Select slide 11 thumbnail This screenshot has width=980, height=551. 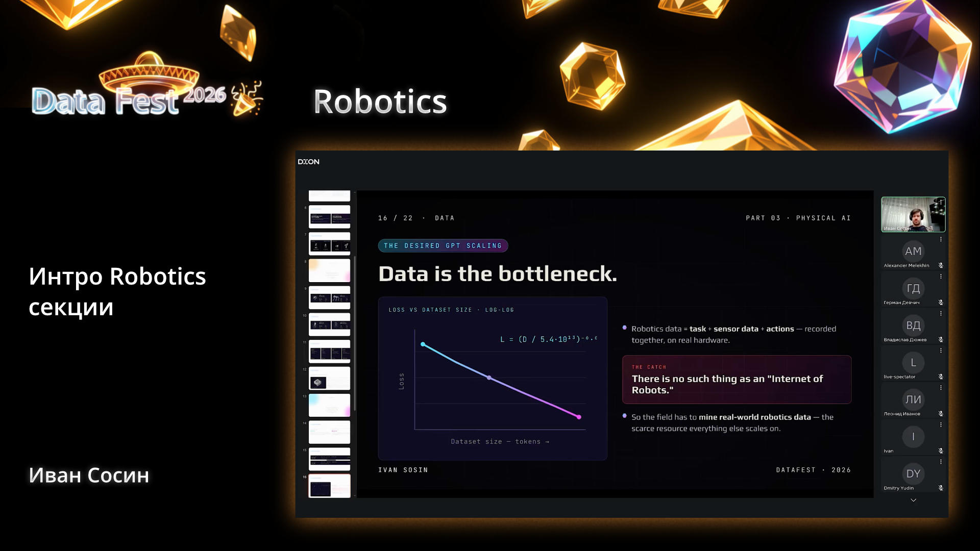pyautogui.click(x=329, y=352)
